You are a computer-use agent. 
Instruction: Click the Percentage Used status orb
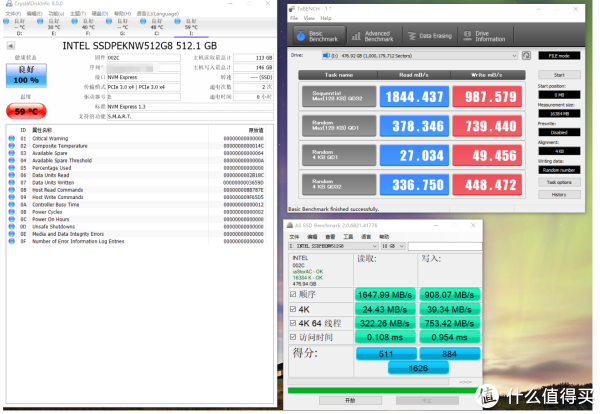tap(11, 168)
